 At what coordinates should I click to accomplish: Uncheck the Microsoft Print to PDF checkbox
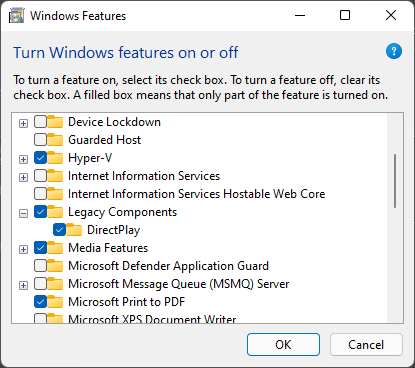point(40,302)
